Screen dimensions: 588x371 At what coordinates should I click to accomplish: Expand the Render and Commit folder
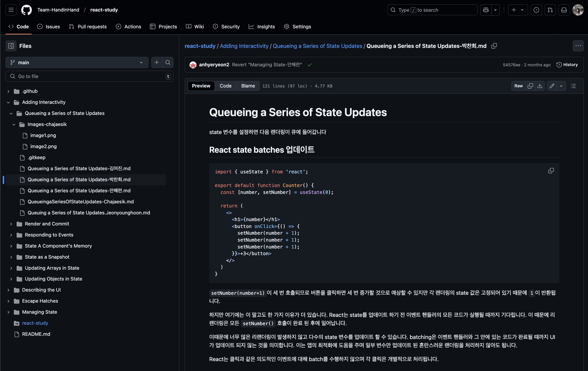click(x=11, y=224)
